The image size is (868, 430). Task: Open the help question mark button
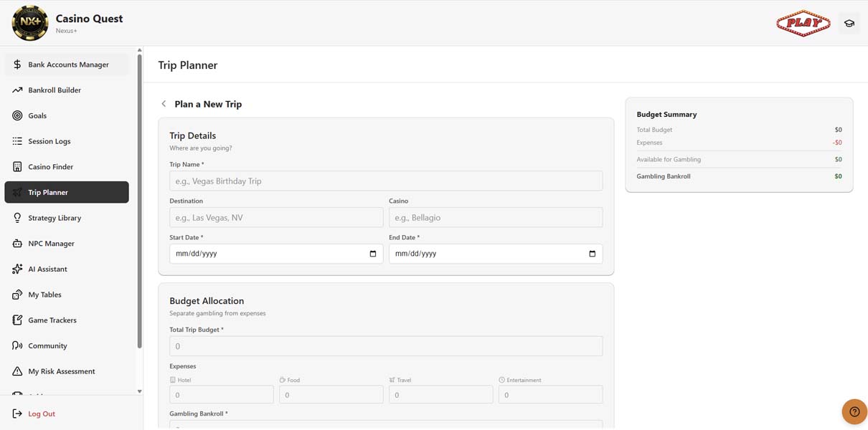coord(854,411)
